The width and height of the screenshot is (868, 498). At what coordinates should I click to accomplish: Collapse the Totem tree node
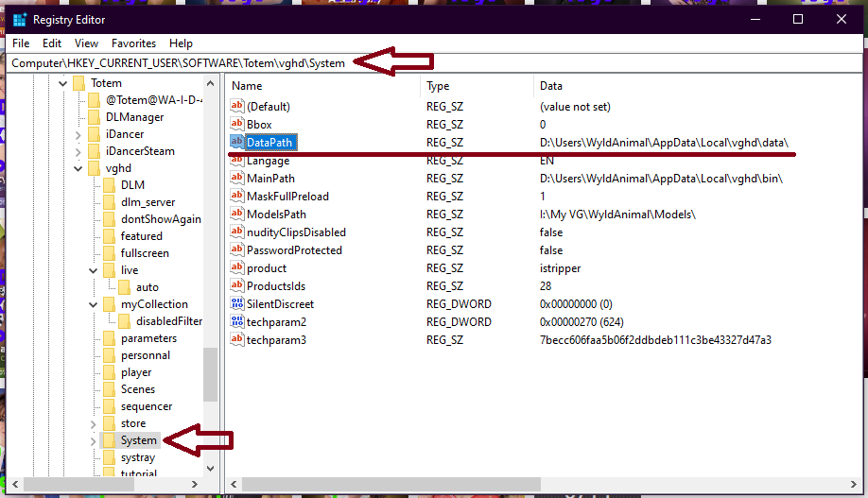coord(63,83)
